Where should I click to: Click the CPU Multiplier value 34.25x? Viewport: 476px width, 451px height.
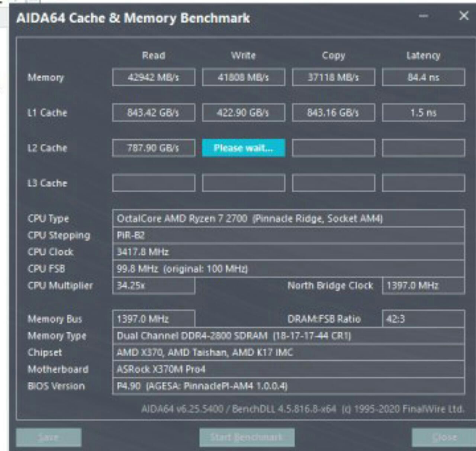pyautogui.click(x=154, y=286)
